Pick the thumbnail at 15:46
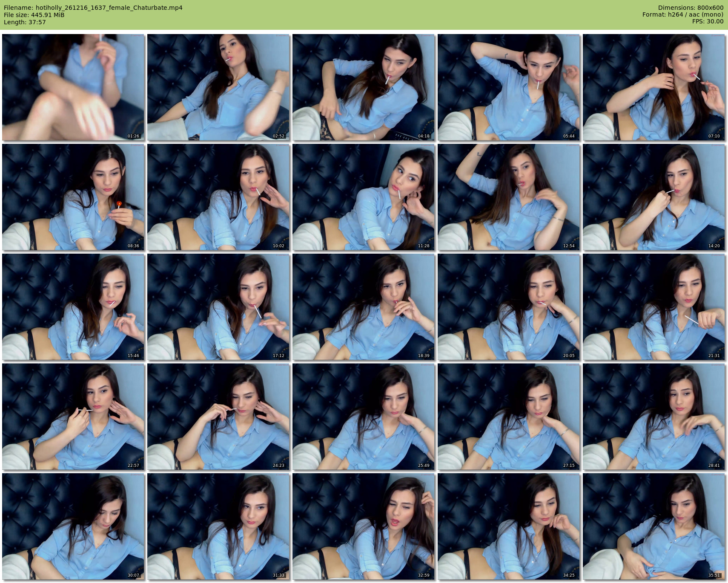Image resolution: width=728 pixels, height=583 pixels. [x=73, y=307]
